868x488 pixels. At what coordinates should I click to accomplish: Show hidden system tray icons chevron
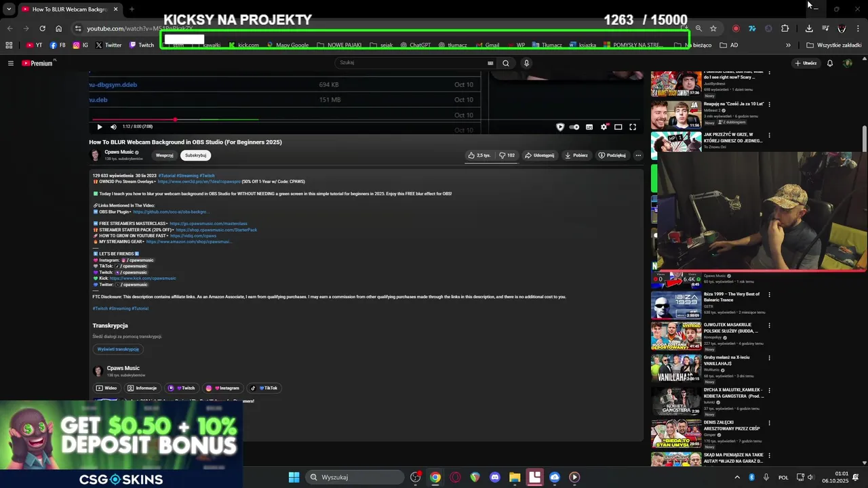pyautogui.click(x=737, y=477)
